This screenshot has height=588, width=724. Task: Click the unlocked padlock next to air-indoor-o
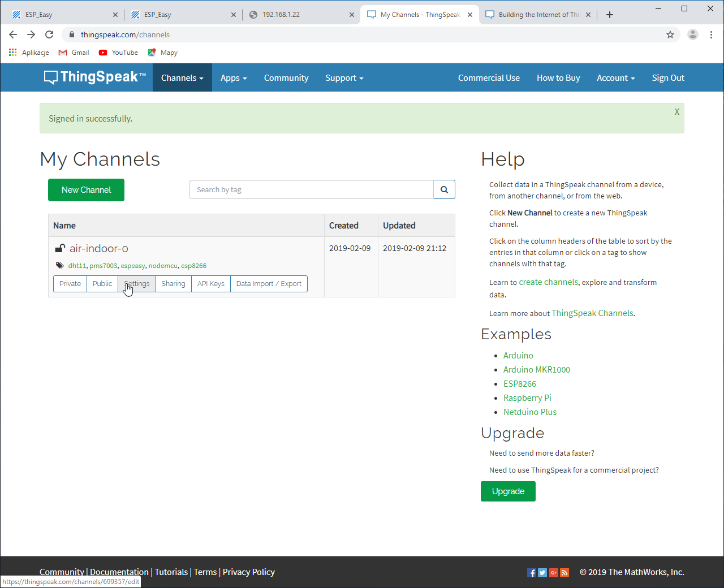60,248
